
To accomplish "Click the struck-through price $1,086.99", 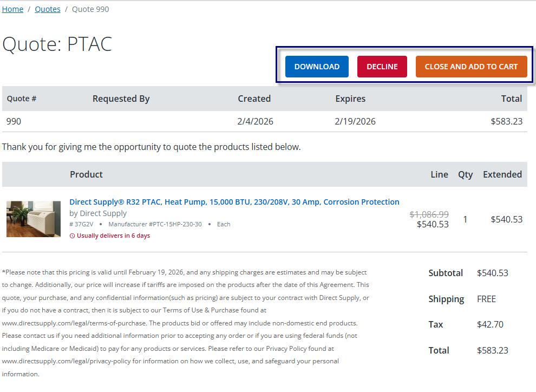I will click(429, 214).
